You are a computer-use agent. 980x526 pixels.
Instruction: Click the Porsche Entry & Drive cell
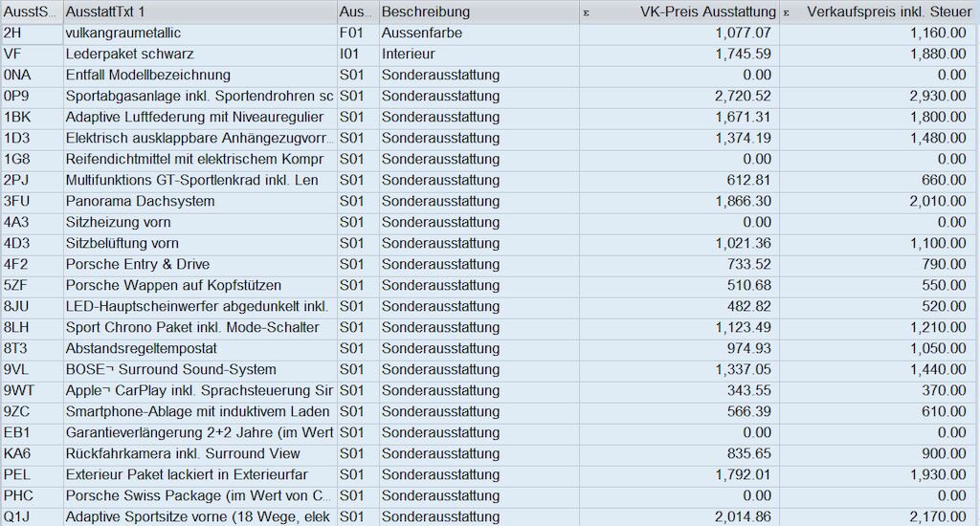click(x=200, y=264)
